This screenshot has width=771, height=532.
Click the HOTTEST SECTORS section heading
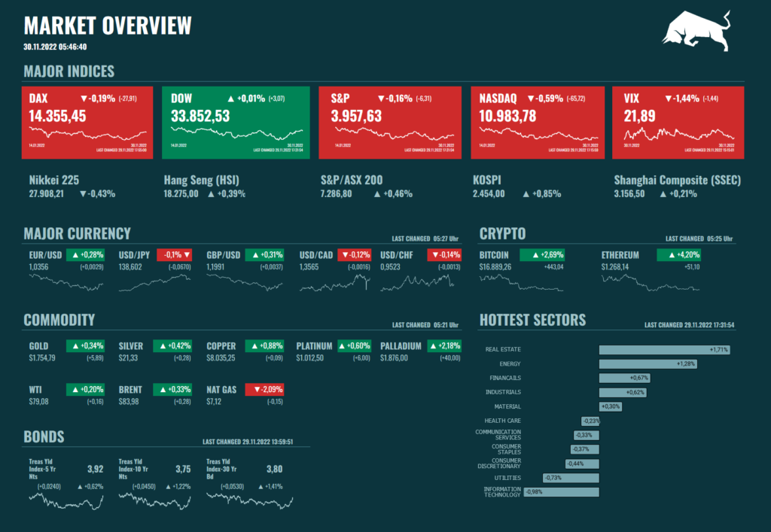point(532,321)
